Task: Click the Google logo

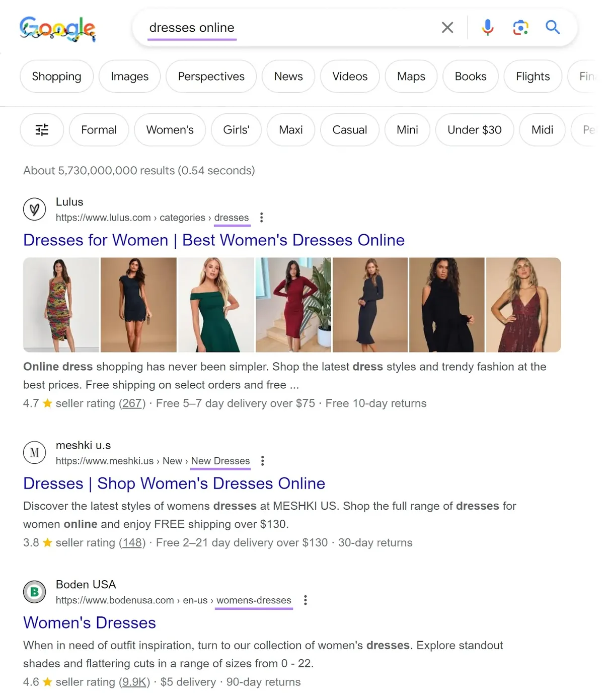Action: 57,28
